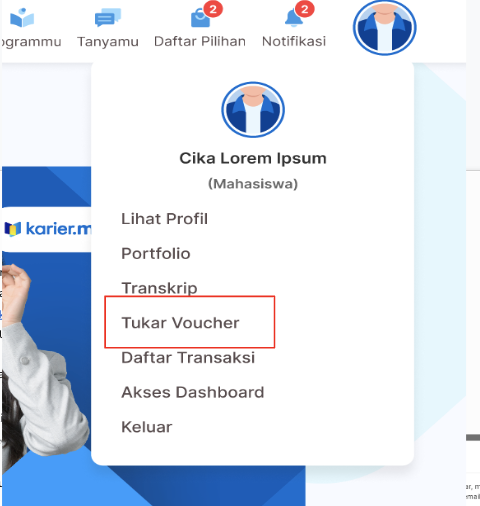
Task: Open the Tanyamu chat bubbles icon
Action: (x=108, y=18)
